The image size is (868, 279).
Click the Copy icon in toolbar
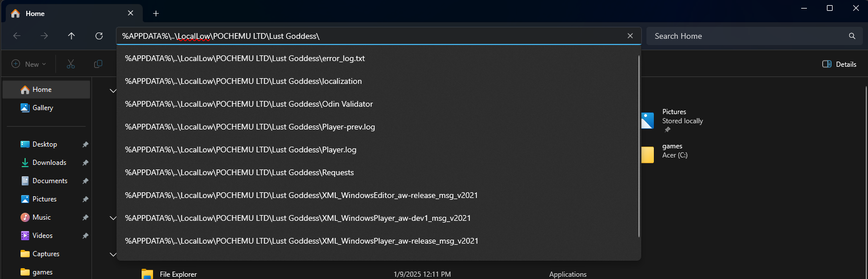click(x=98, y=64)
